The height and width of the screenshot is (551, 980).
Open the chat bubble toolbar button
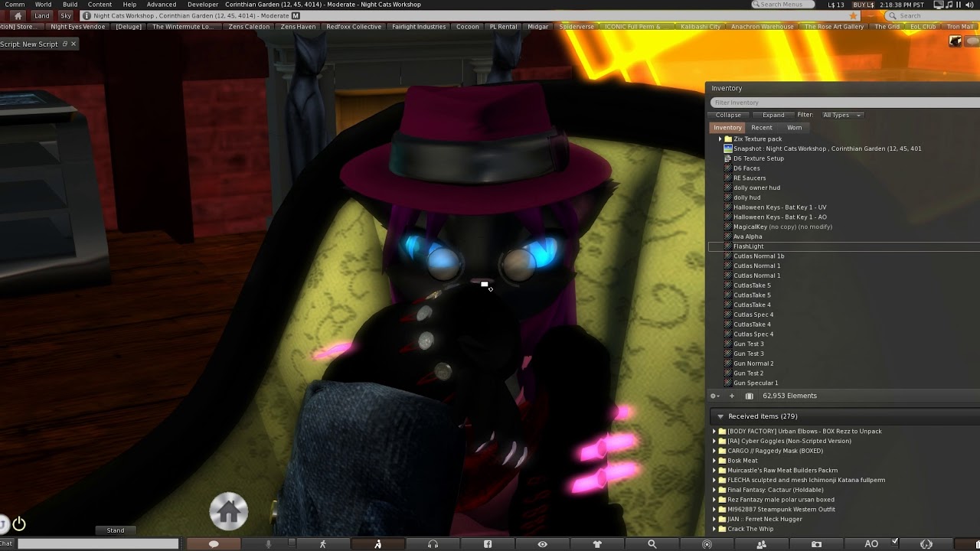(x=214, y=544)
